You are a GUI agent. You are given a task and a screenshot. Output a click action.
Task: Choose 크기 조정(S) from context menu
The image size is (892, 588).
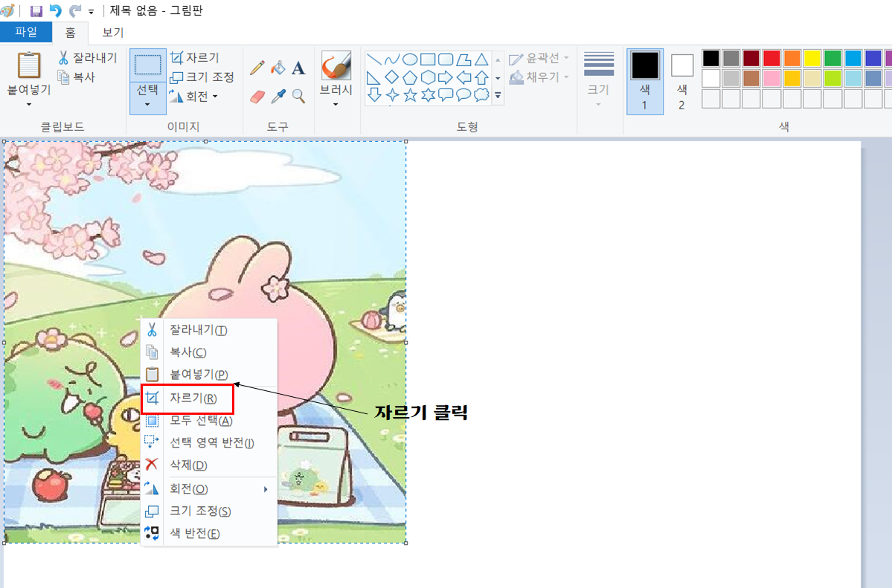pyautogui.click(x=209, y=511)
